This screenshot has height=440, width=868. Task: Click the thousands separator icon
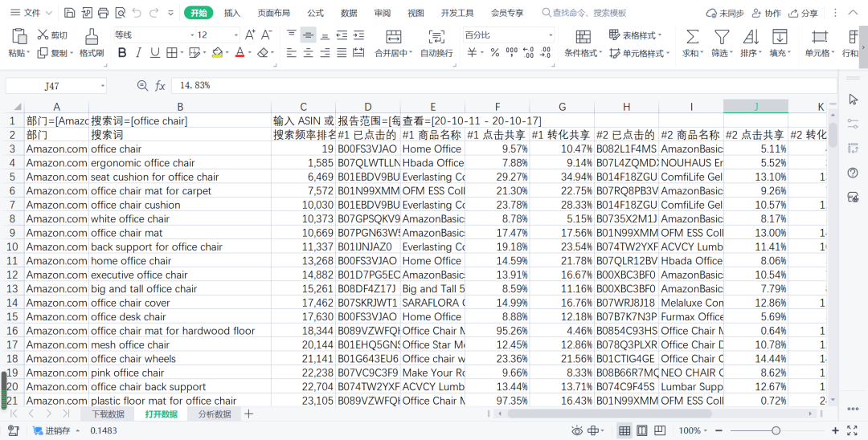pyautogui.click(x=511, y=52)
